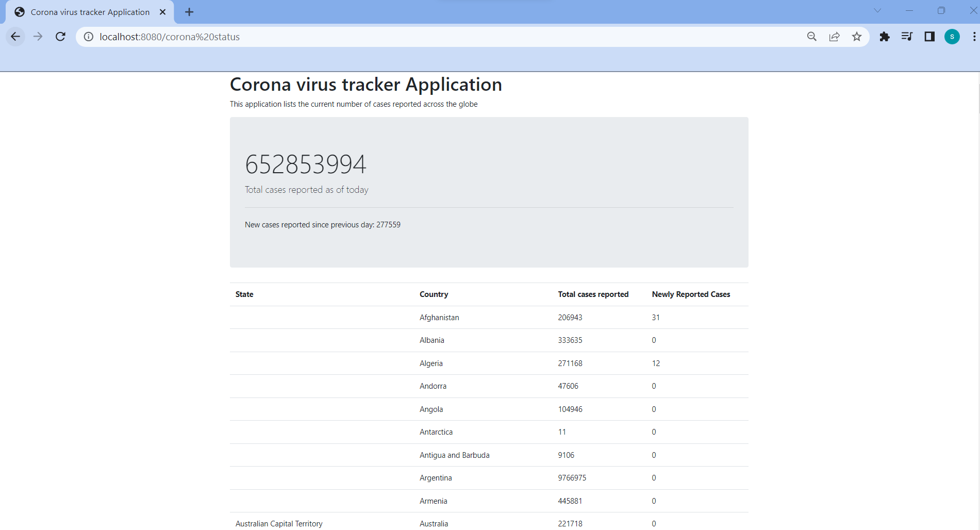Open a new browser tab
Image resolution: width=980 pixels, height=530 pixels.
tap(189, 12)
